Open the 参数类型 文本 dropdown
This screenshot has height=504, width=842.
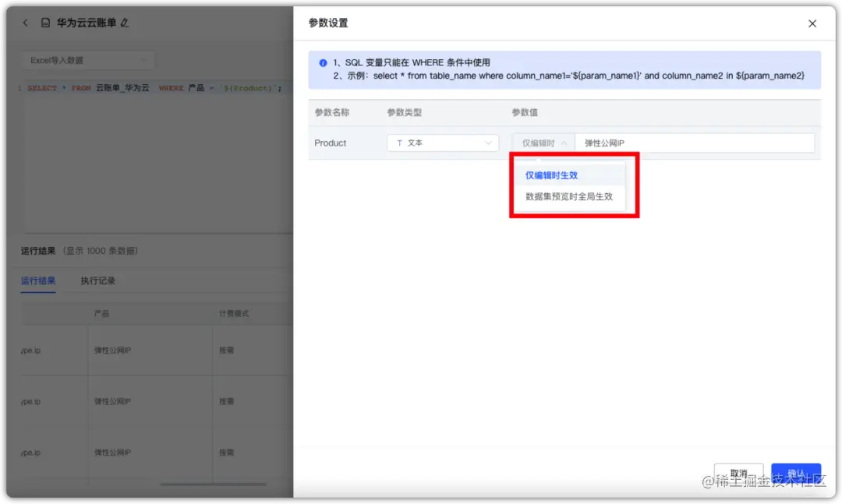coord(443,143)
